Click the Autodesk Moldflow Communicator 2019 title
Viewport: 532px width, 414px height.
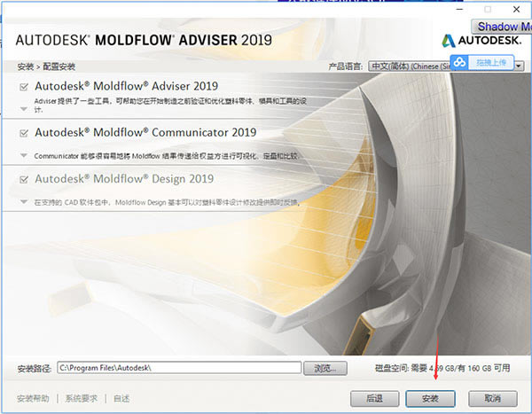coord(145,132)
